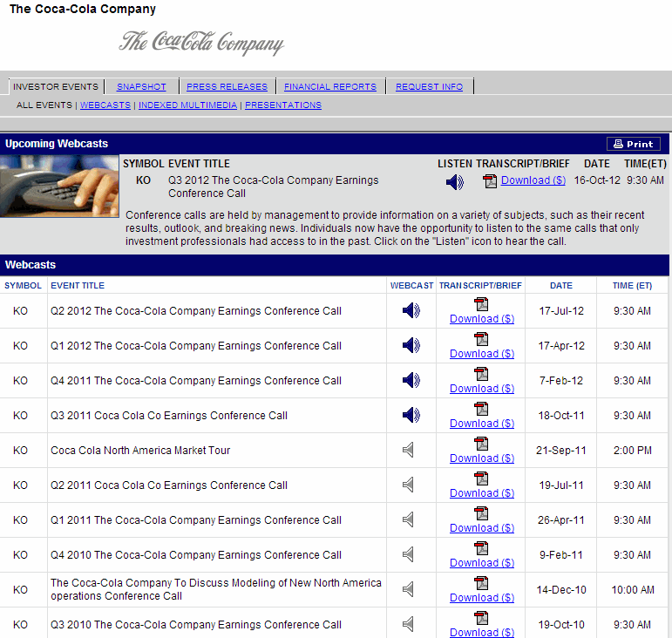Click speaker icon for Q4 2011 Earnings Call
Screen dimensions: 672x638
411,380
